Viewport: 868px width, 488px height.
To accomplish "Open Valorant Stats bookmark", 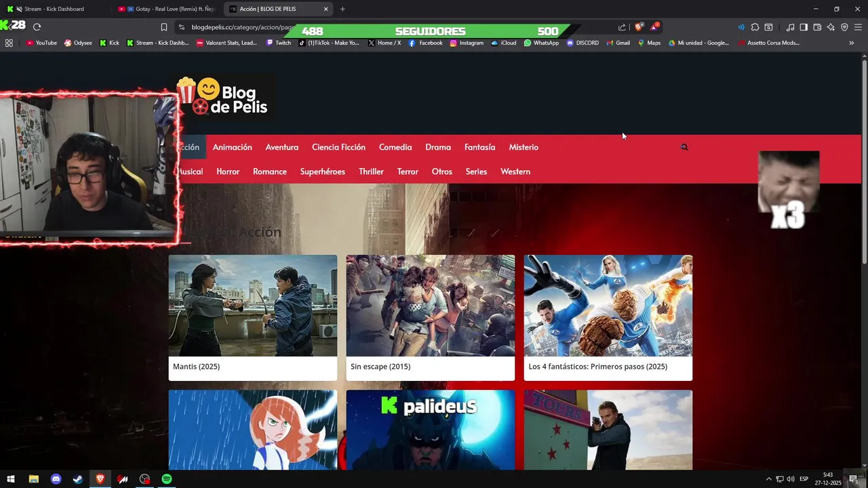I will click(226, 43).
